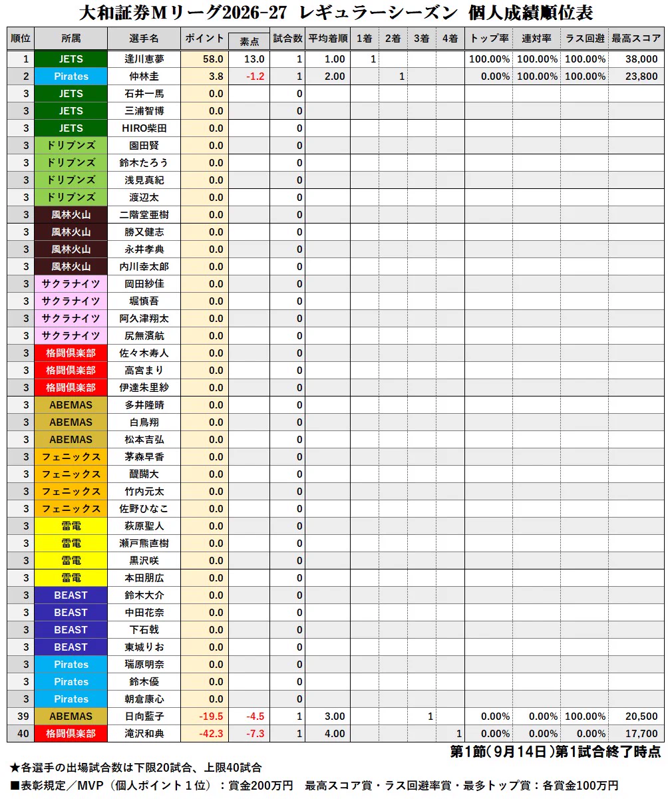Click the ラス回避 column header
This screenshot has width=672, height=799.
coord(585,39)
